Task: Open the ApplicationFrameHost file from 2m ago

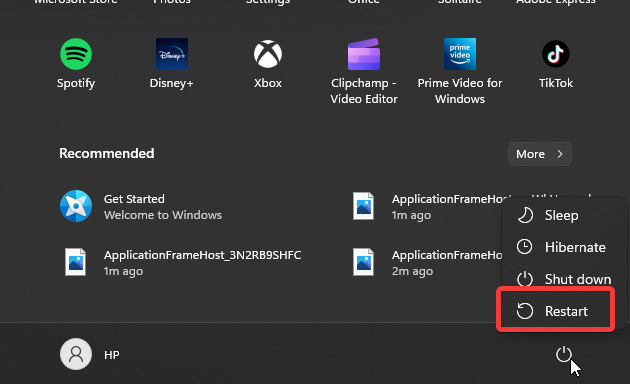Action: 426,262
